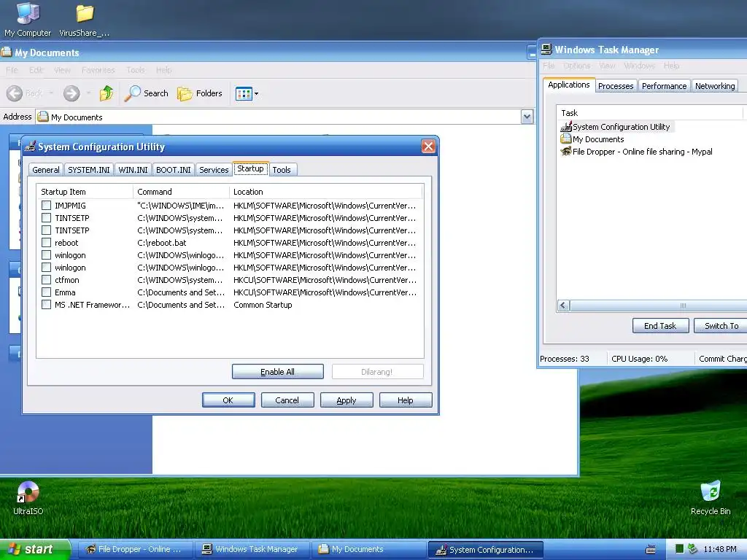Expand the Address bar dropdown

coord(527,117)
